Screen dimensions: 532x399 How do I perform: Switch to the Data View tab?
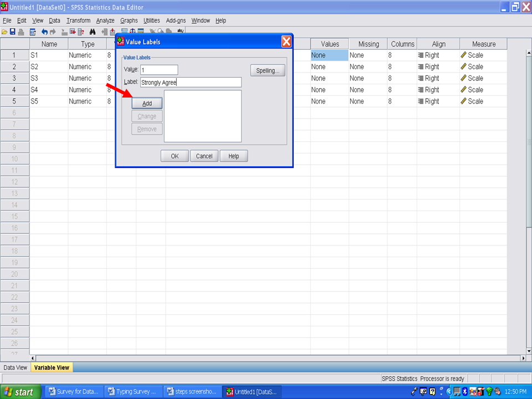tap(15, 367)
